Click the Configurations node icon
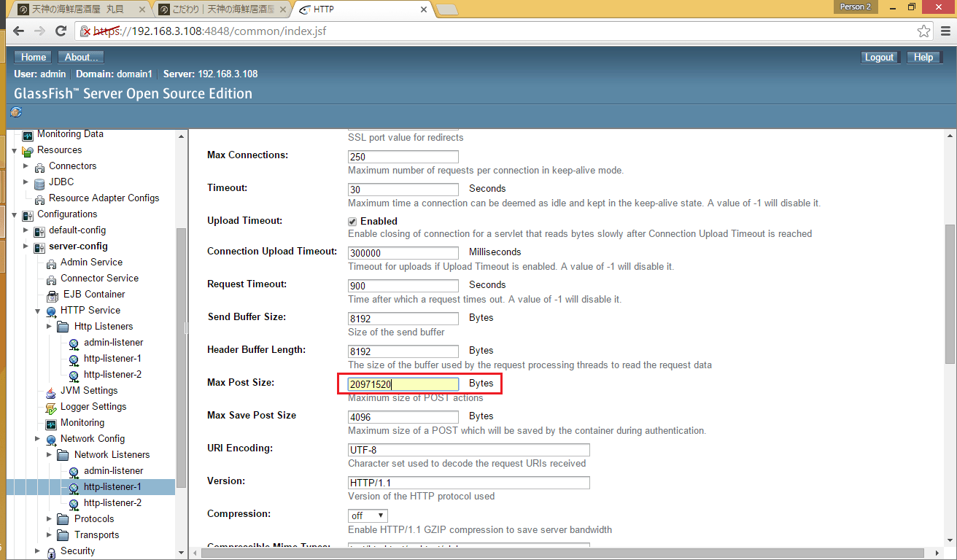 coord(28,215)
